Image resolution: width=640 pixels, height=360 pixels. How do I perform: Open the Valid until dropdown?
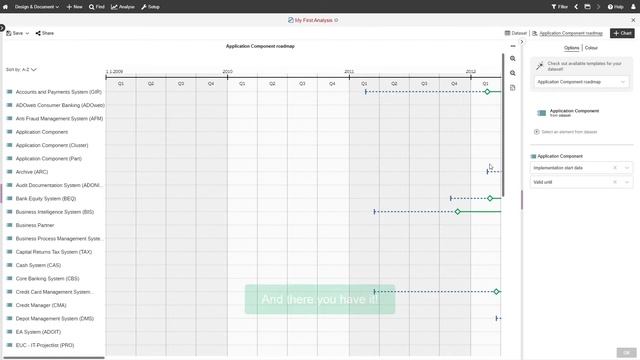coord(627,182)
